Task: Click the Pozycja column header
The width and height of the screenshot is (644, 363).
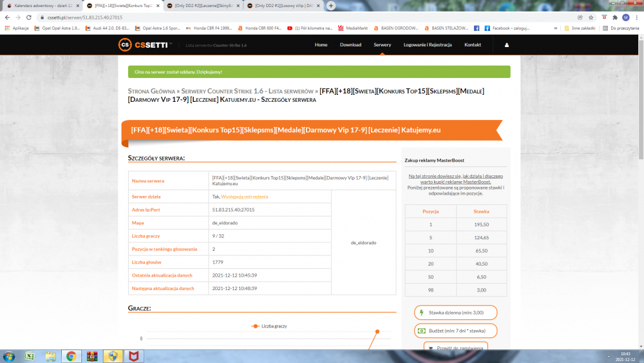Action: coord(430,211)
